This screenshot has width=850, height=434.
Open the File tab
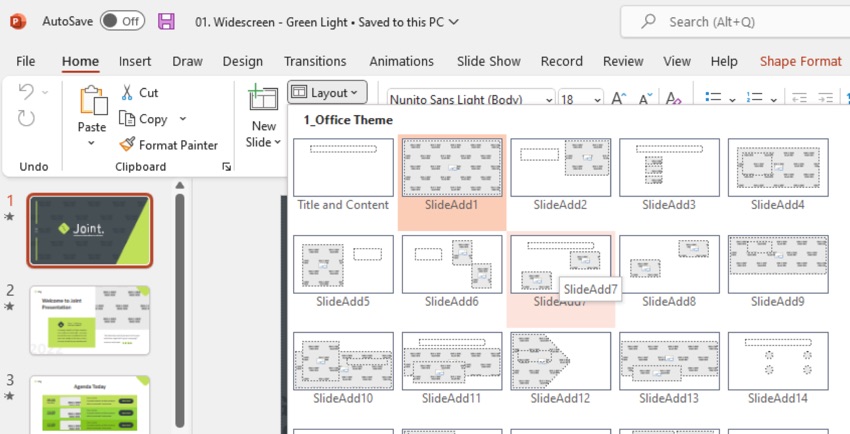click(x=25, y=61)
